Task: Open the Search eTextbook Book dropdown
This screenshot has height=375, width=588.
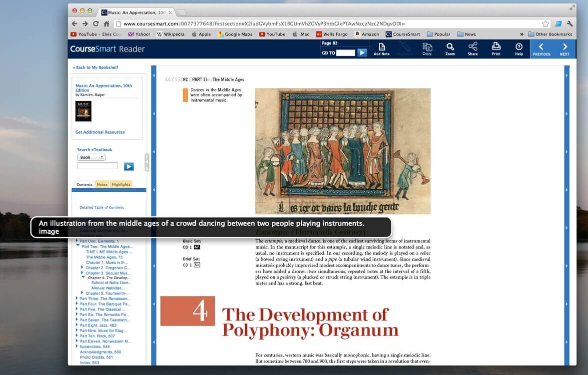Action: pyautogui.click(x=91, y=157)
